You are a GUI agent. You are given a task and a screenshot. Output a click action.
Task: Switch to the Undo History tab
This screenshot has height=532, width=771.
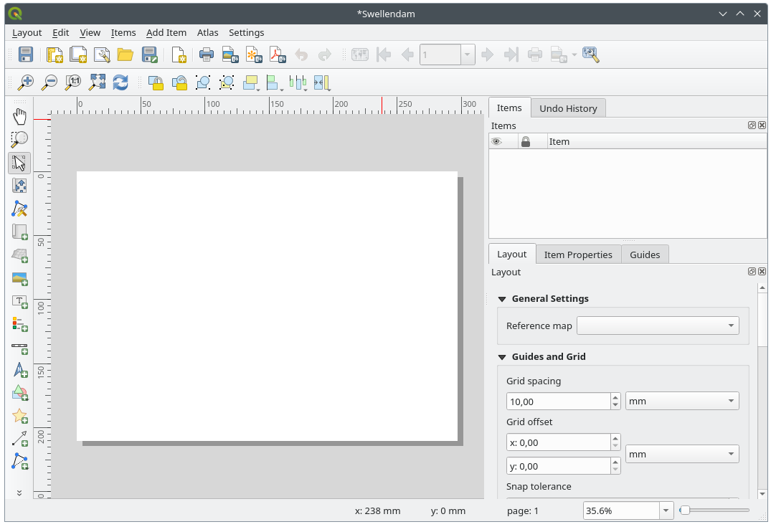[568, 108]
